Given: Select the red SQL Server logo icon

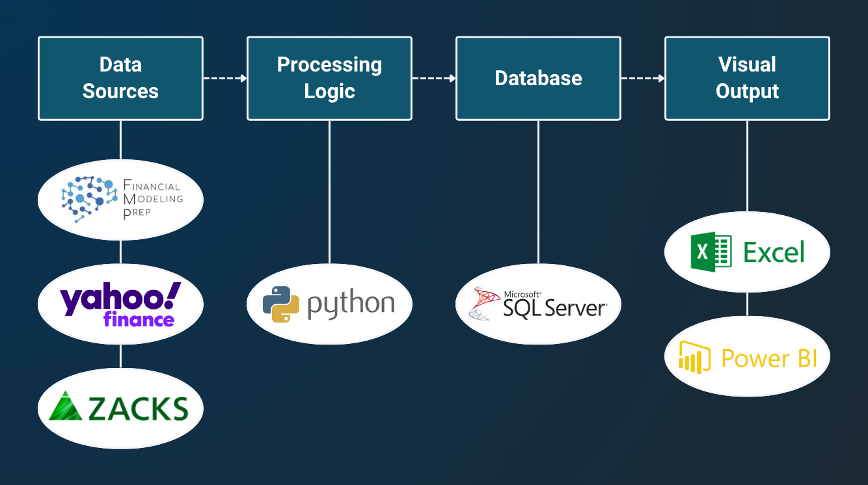Looking at the screenshot, I should coord(485,304).
